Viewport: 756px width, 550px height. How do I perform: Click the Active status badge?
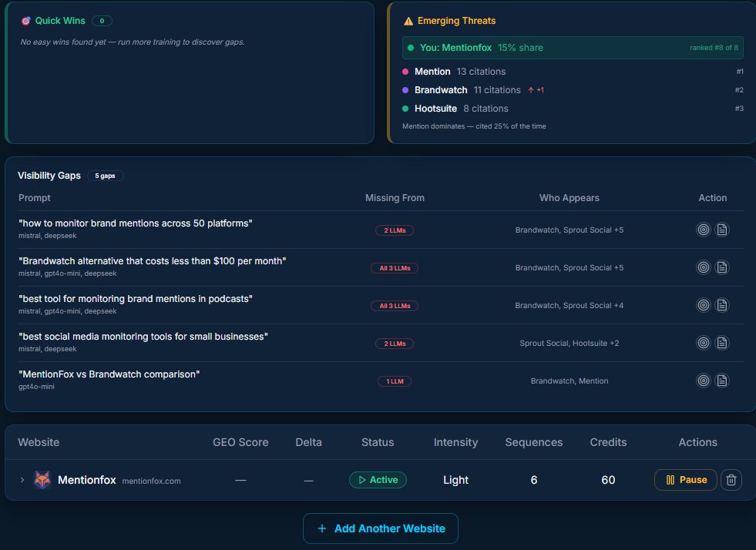(378, 480)
